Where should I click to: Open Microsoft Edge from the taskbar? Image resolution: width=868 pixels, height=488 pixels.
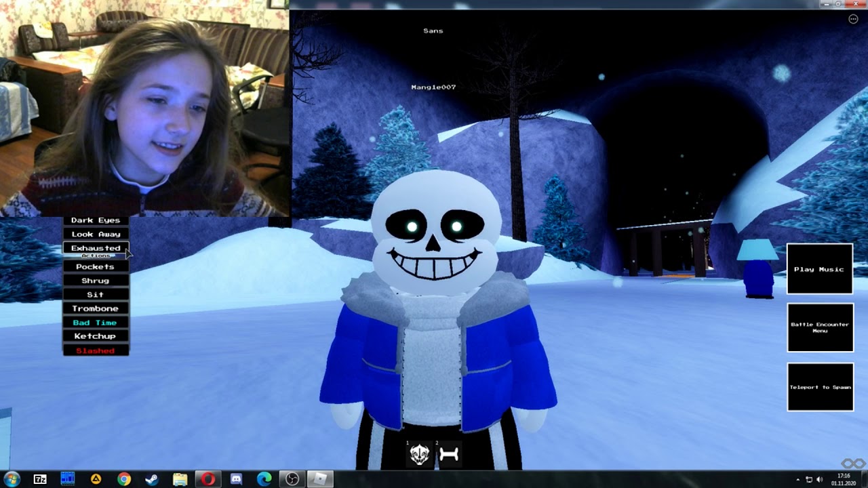click(x=264, y=479)
